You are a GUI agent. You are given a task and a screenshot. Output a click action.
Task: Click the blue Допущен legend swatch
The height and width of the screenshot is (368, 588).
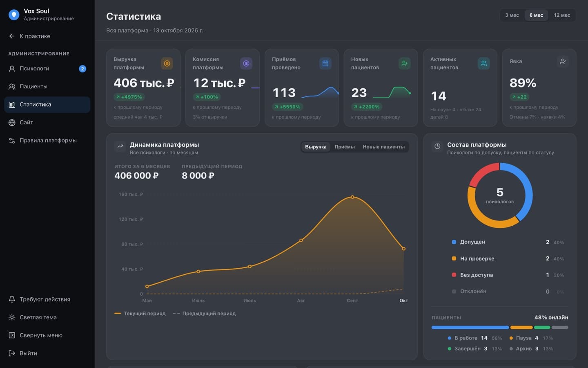[x=454, y=242]
